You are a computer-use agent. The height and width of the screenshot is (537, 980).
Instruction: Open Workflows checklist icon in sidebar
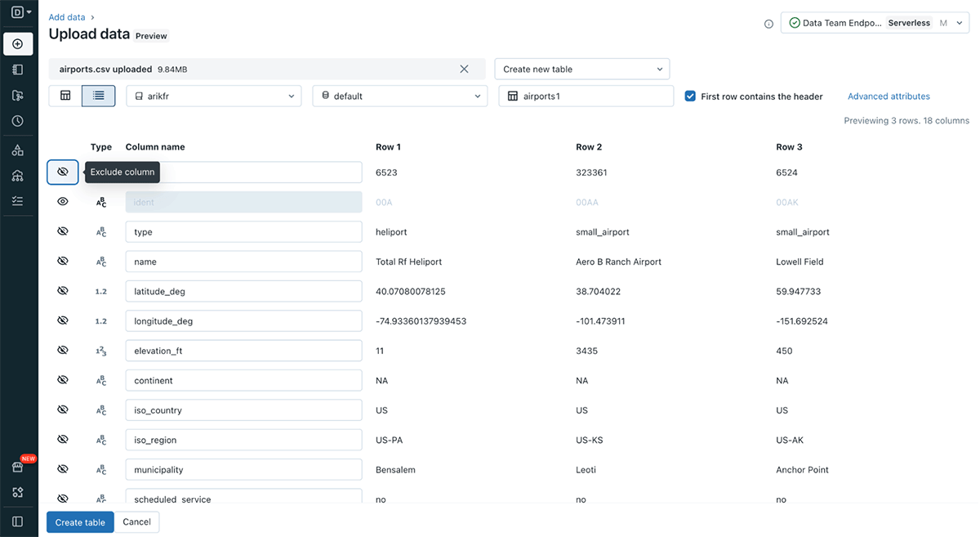[x=18, y=200]
